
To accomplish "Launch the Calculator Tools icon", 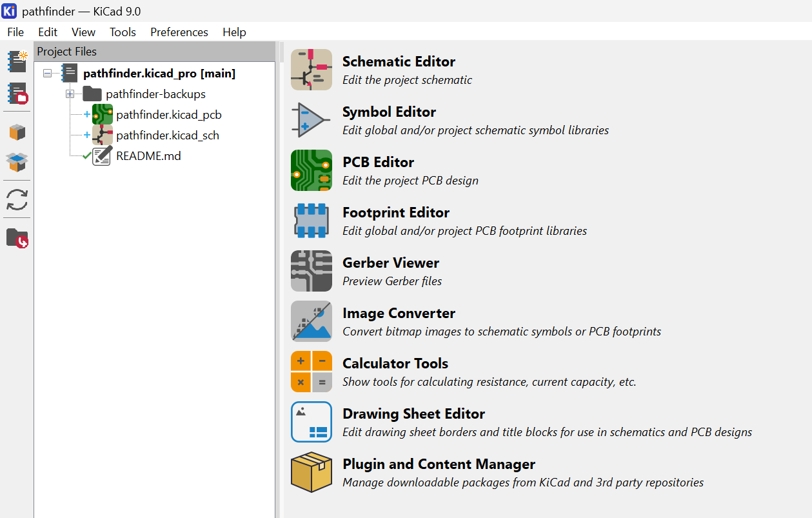I will (312, 372).
